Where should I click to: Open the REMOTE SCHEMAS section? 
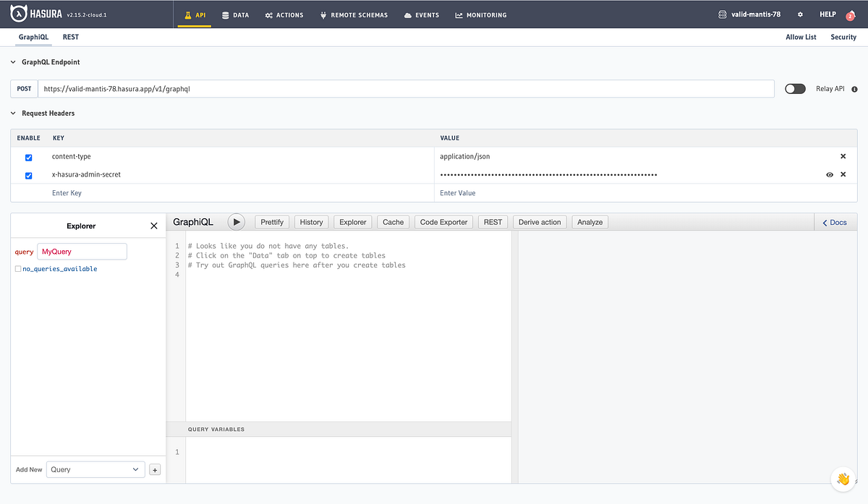(354, 14)
